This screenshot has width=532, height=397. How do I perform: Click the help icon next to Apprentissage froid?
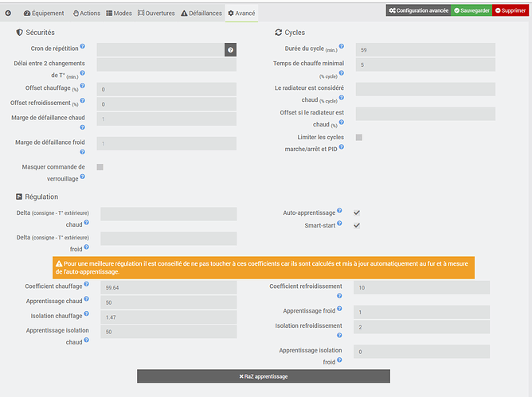click(339, 309)
